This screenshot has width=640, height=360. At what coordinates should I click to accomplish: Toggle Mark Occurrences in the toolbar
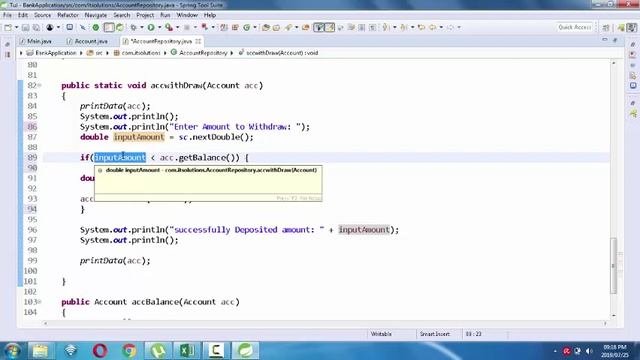pos(330,27)
